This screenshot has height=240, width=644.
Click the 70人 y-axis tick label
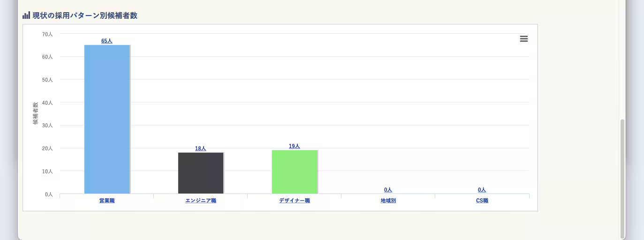pyautogui.click(x=47, y=34)
